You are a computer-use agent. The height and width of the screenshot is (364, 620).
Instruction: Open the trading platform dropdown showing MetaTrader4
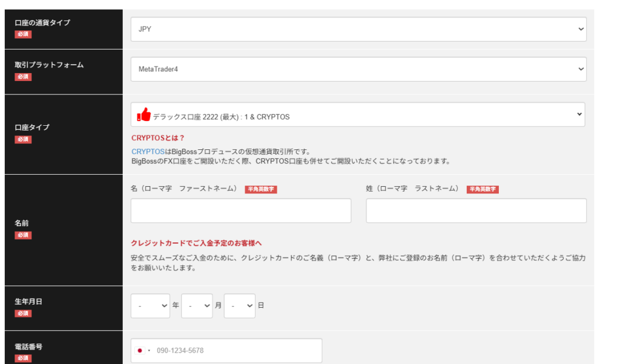[x=358, y=69]
